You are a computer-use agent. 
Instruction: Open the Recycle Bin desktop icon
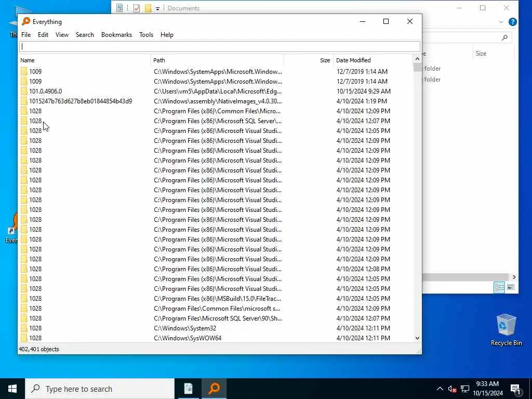click(x=506, y=329)
